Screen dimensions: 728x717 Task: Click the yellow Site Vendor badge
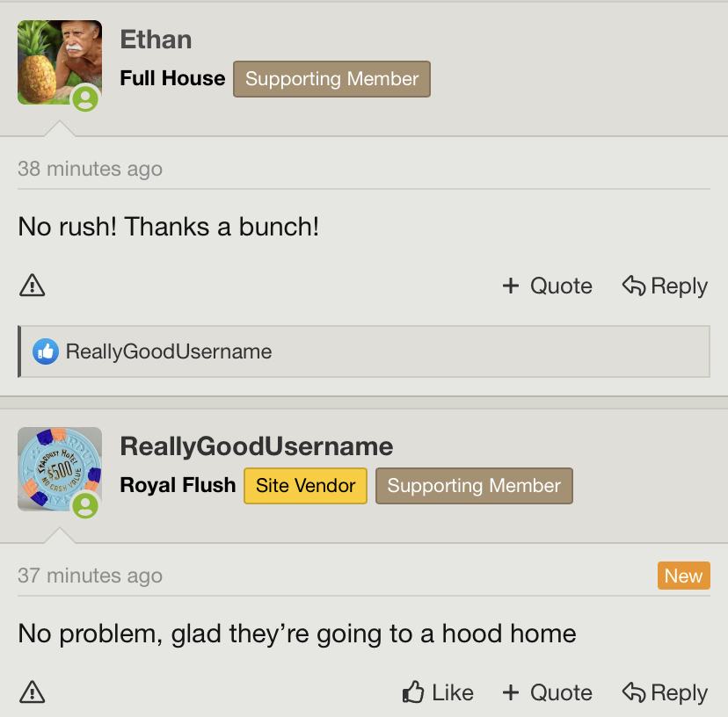[305, 486]
